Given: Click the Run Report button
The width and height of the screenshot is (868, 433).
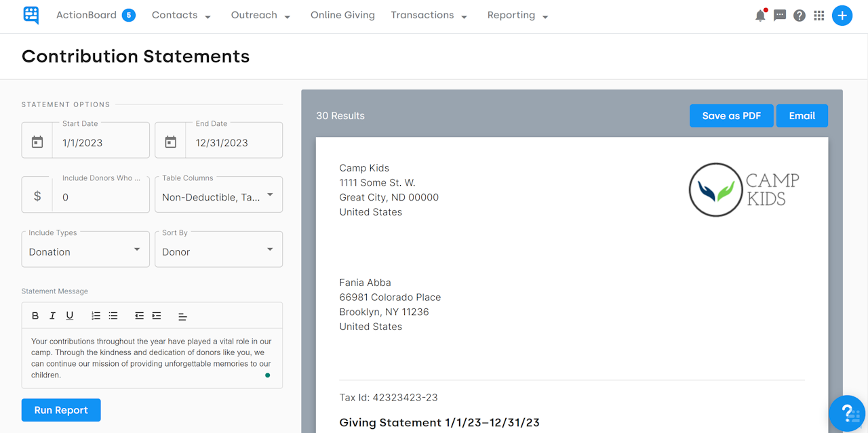Looking at the screenshot, I should (60, 410).
